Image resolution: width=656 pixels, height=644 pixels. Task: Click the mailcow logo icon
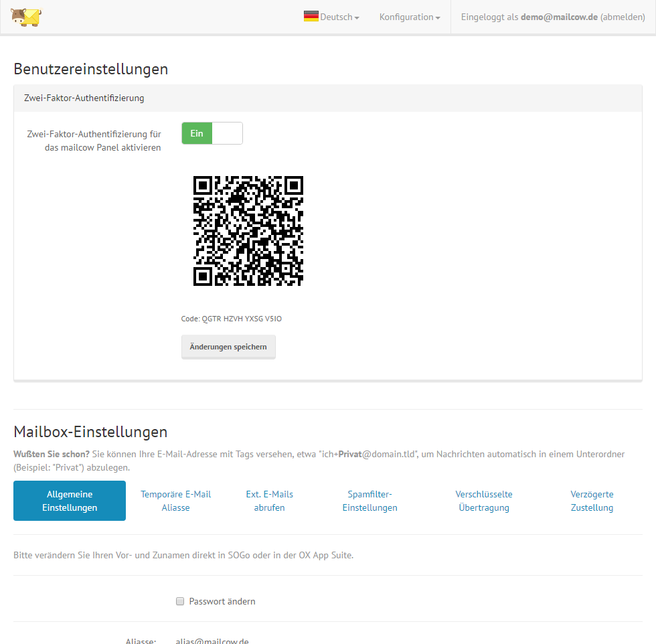point(25,17)
